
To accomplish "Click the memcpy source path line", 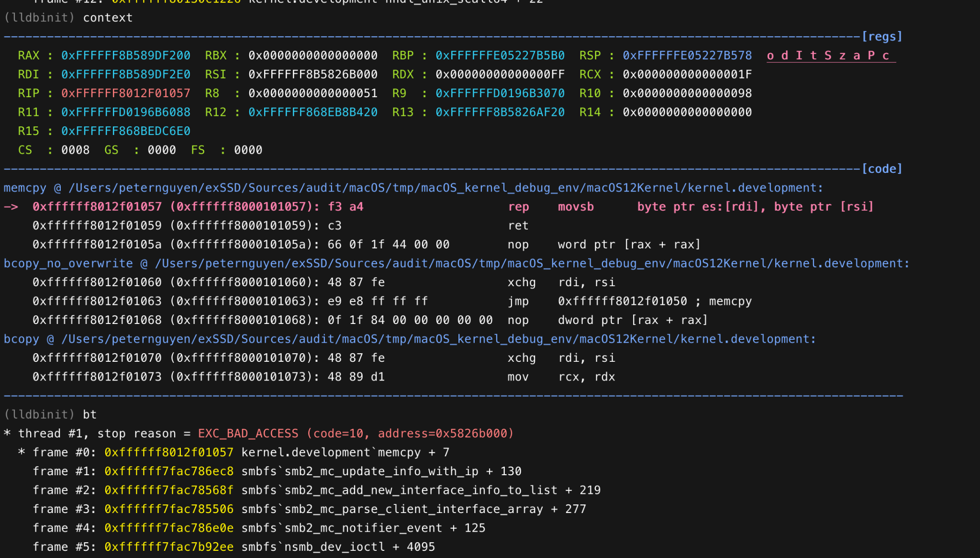I will (x=412, y=188).
